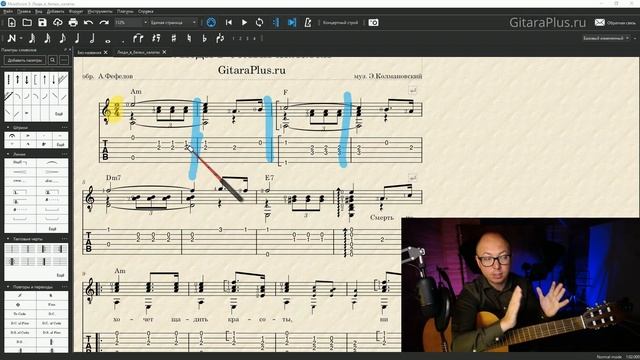Add a tie between notes
640x360 pixels.
pyautogui.click(x=138, y=38)
